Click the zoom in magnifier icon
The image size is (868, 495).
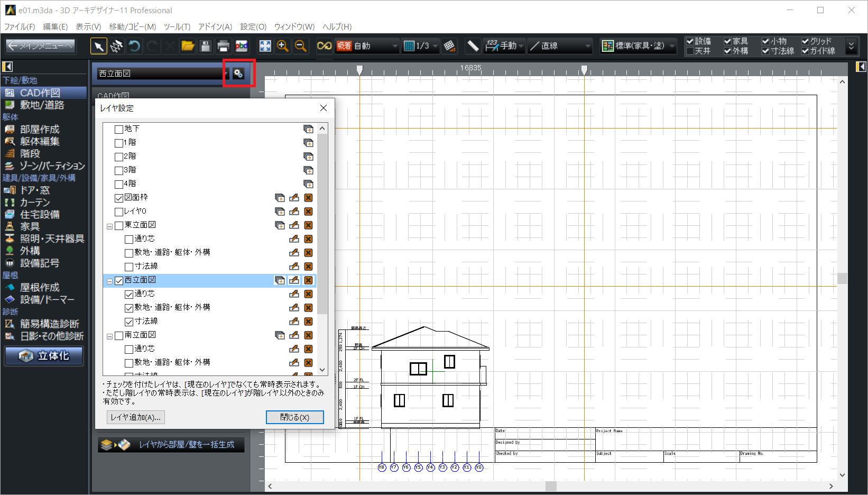(283, 46)
